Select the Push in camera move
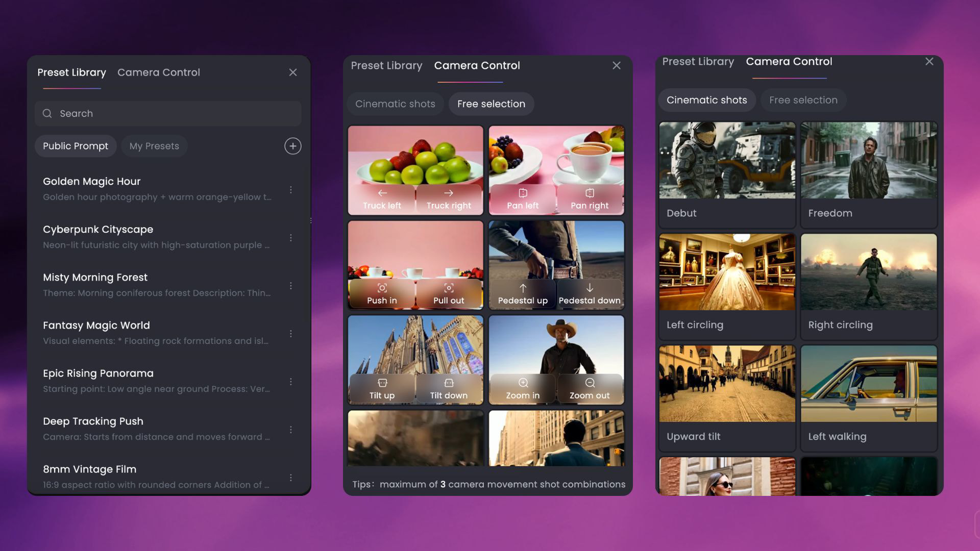 point(382,294)
